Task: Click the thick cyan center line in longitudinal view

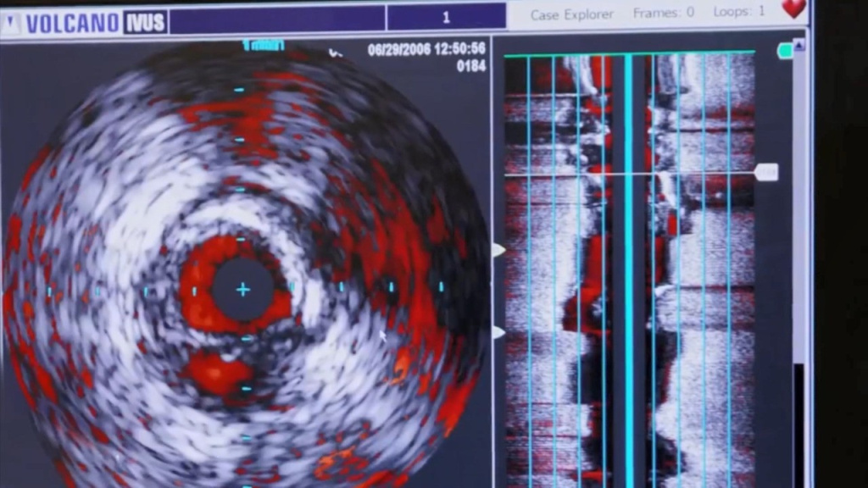Action: click(628, 271)
